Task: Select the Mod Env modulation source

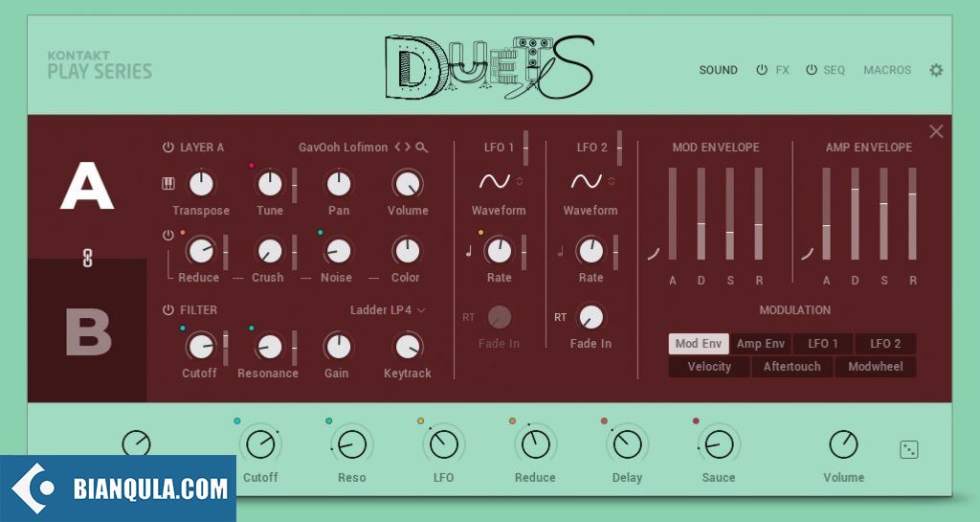Action: coord(698,344)
